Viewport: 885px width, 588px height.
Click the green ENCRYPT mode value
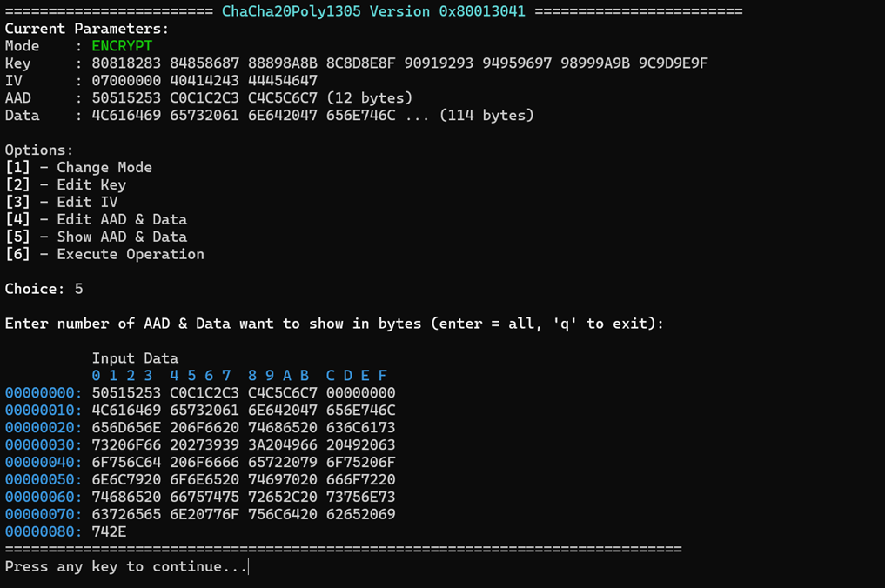[122, 46]
